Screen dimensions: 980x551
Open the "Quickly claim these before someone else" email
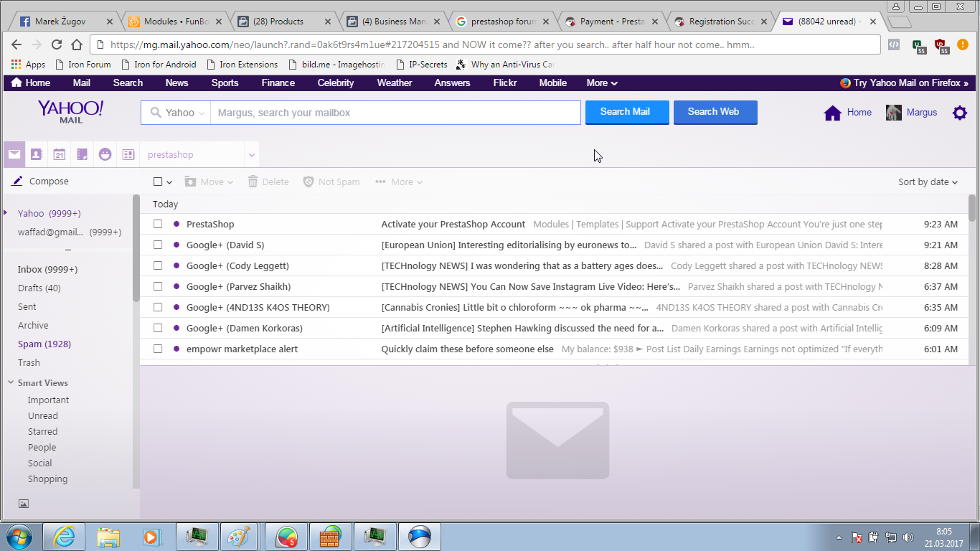467,349
